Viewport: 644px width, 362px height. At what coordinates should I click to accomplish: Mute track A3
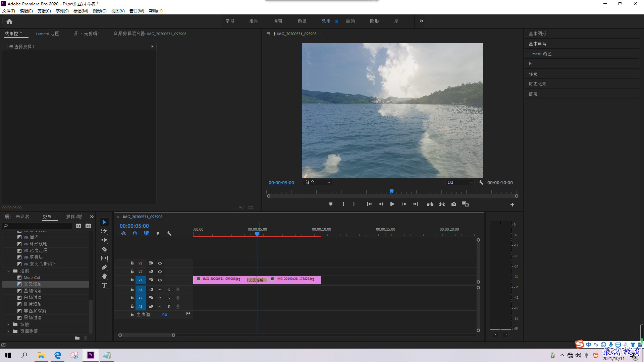point(160,307)
